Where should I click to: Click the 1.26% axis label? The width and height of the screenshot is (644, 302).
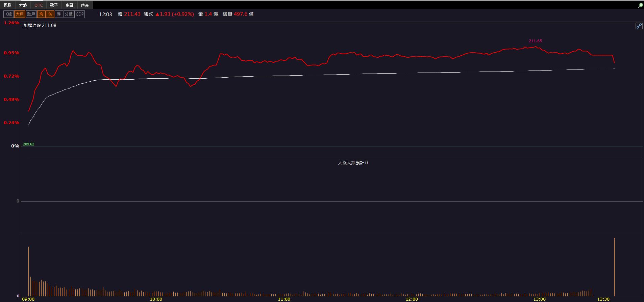pos(11,23)
